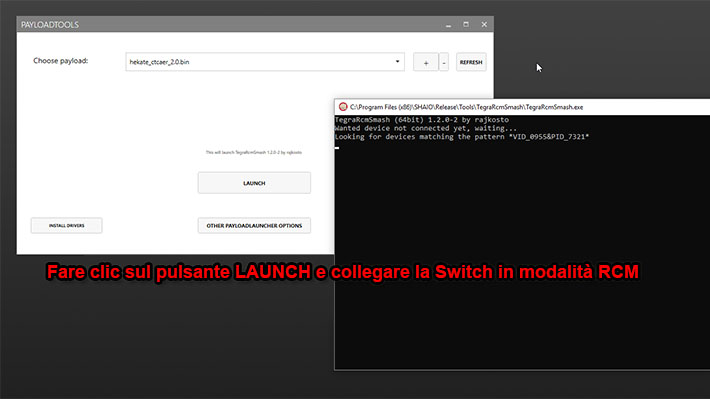710x399 pixels.
Task: Click INSTALL DRIVERS button
Action: [x=67, y=226]
